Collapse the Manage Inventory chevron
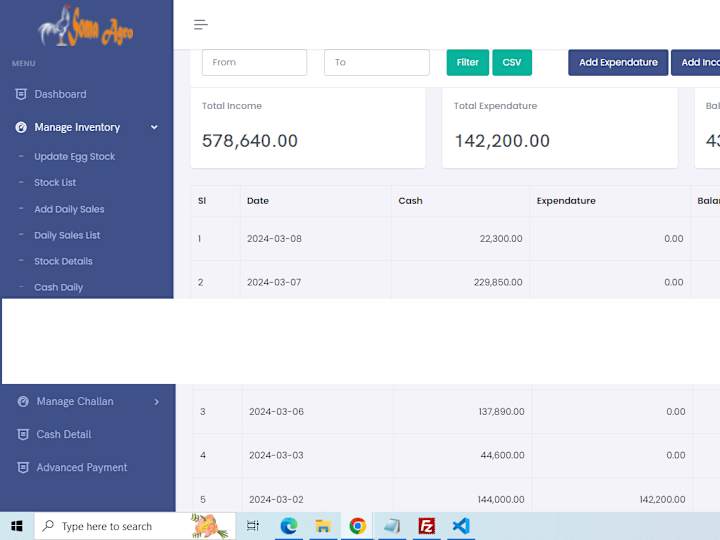Screen dimensions: 720x540 (x=154, y=127)
